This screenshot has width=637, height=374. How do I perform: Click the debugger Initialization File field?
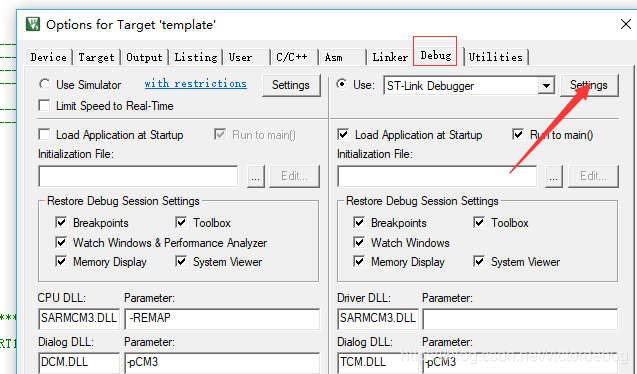[437, 176]
